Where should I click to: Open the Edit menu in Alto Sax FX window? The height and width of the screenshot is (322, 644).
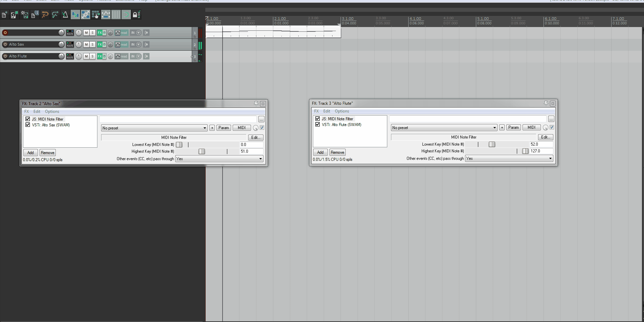point(37,112)
